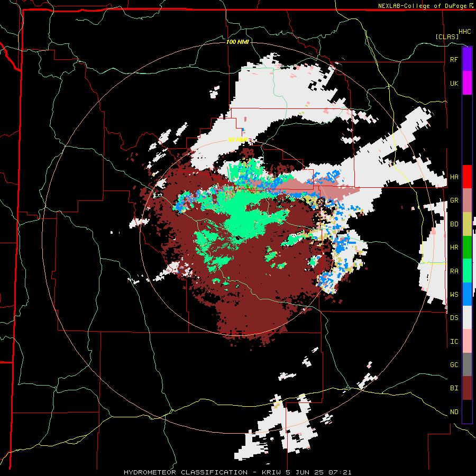Select the BD big drops legend color
This screenshot has width=476, height=476.
pyautogui.click(x=467, y=224)
